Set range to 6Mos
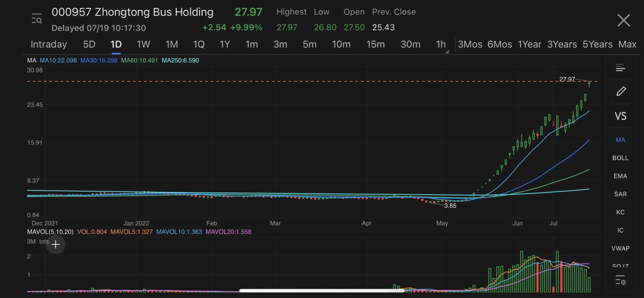This screenshot has height=298, width=644. pos(500,44)
